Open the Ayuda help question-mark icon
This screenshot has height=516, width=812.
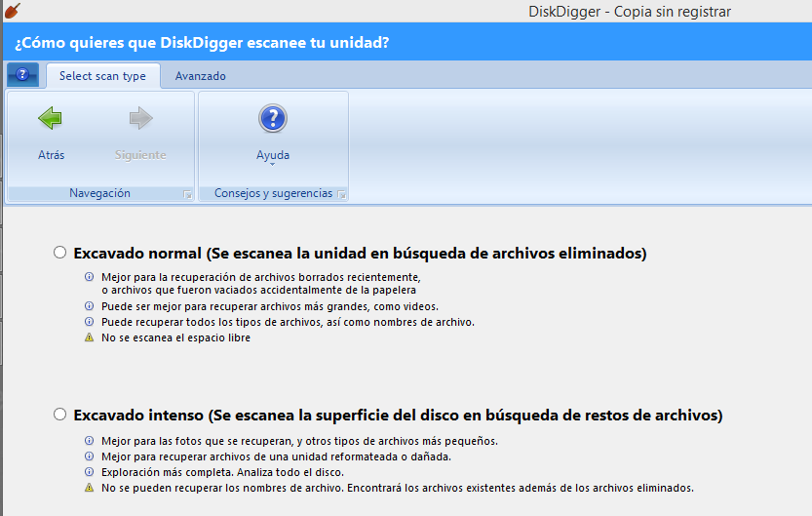pos(273,119)
